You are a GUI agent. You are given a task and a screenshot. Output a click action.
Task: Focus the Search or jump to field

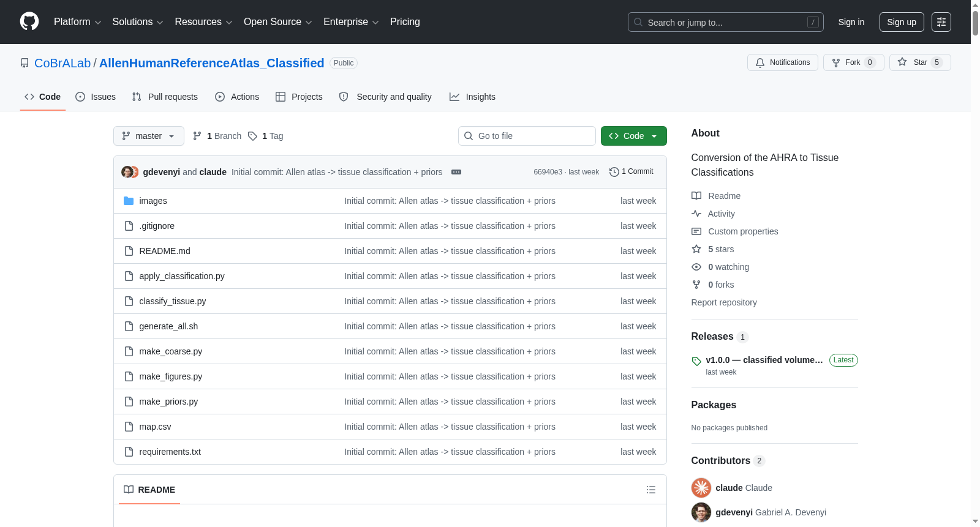coord(726,22)
